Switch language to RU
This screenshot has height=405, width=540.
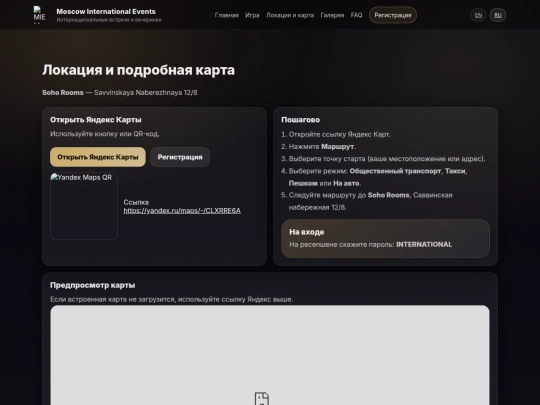click(498, 15)
